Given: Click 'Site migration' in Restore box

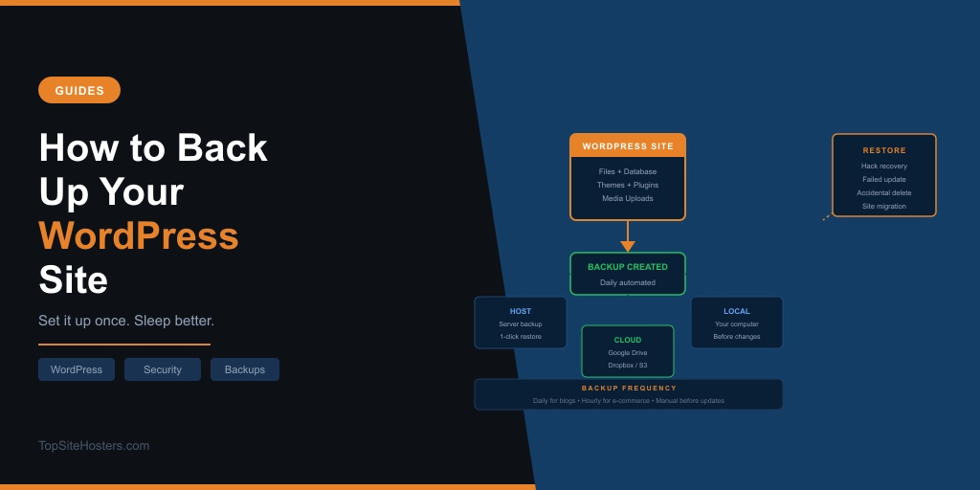Looking at the screenshot, I should 884,206.
